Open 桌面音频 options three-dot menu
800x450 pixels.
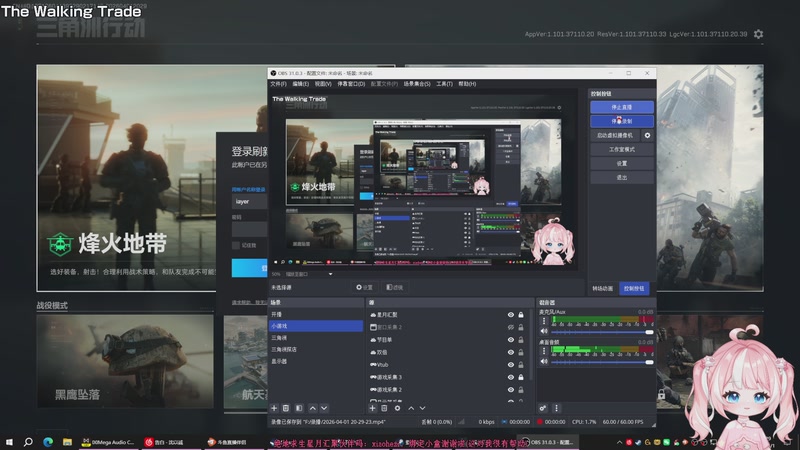pyautogui.click(x=544, y=351)
